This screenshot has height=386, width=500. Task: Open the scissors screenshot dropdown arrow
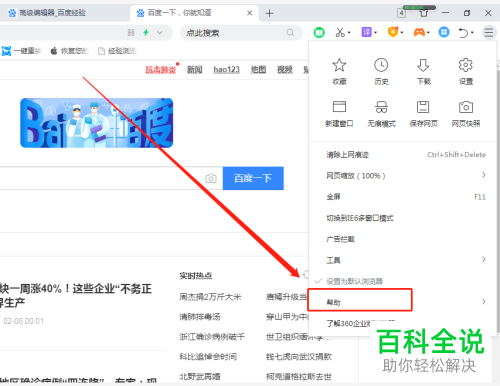(349, 33)
